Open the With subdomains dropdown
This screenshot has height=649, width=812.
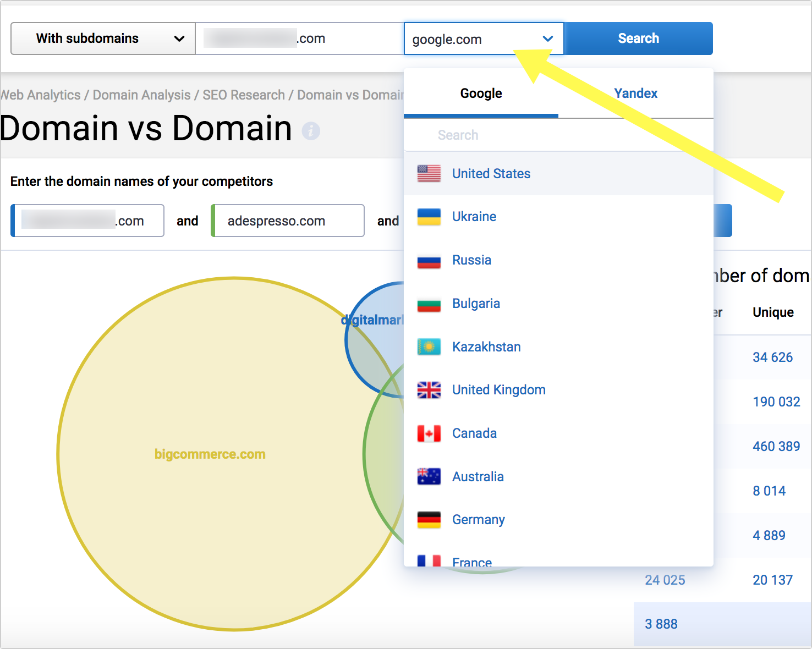pyautogui.click(x=102, y=38)
